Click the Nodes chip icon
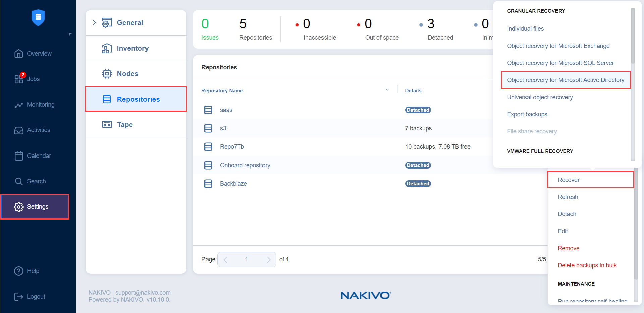 (107, 74)
